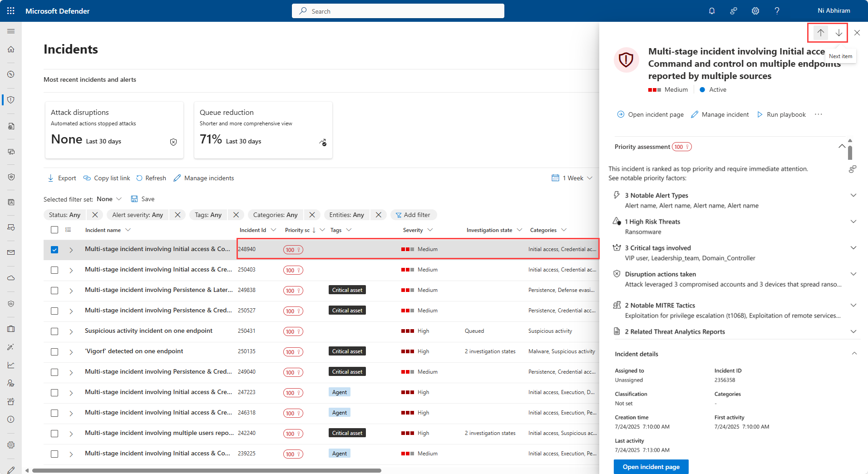The image size is (868, 474).
Task: Uncheck the first incident 248940 checkbox
Action: 54,250
